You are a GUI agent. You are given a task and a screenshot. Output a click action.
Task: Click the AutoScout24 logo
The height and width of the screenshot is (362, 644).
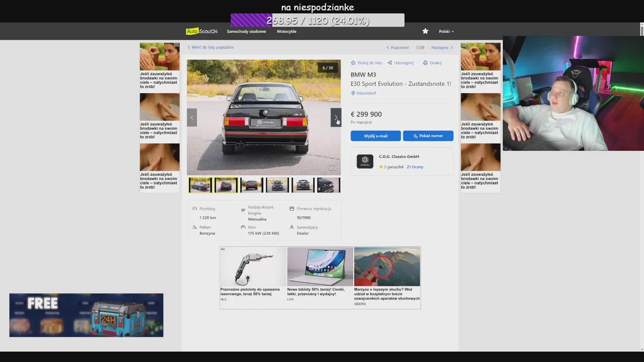[x=202, y=31]
